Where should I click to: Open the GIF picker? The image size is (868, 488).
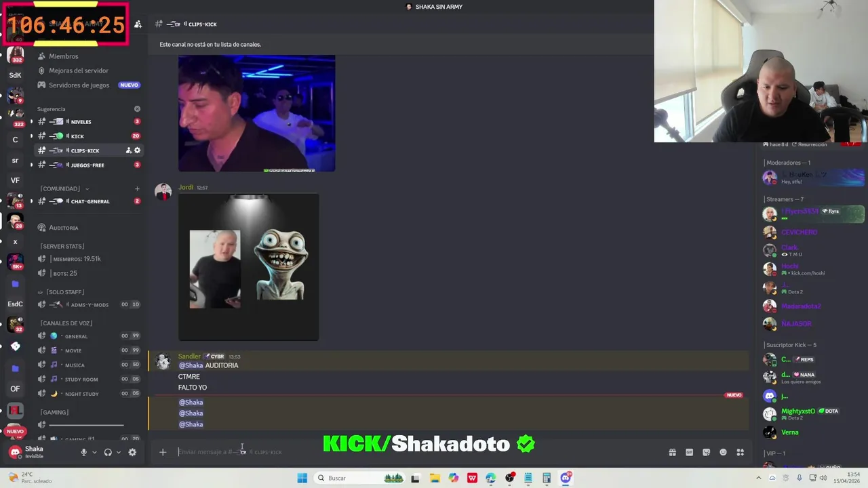689,452
